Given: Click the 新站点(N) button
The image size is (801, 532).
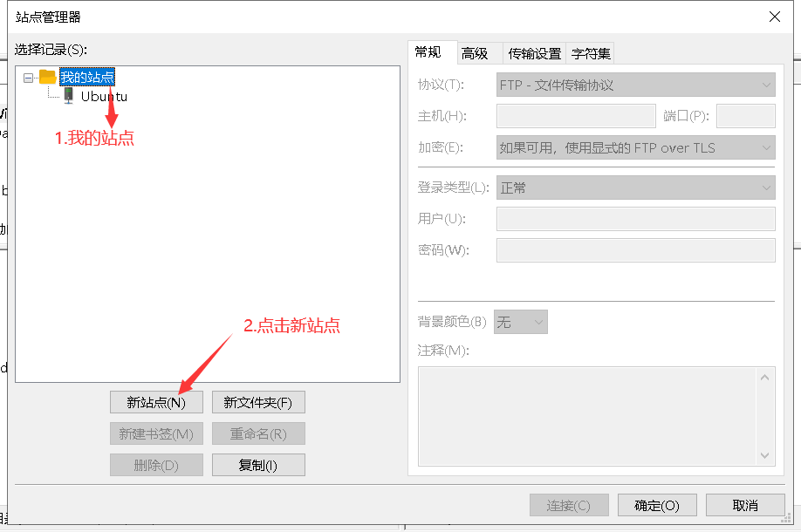Looking at the screenshot, I should click(x=156, y=402).
